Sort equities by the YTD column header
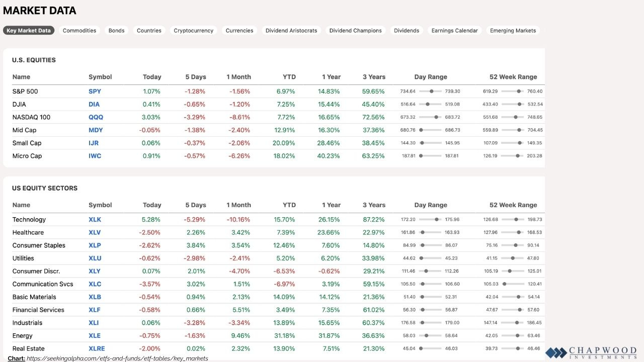The width and height of the screenshot is (644, 362). tap(289, 77)
